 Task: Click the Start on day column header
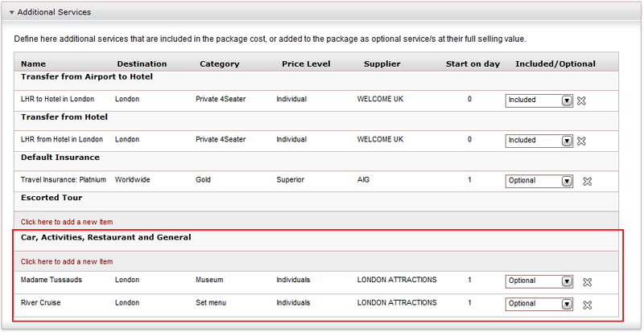click(x=473, y=64)
